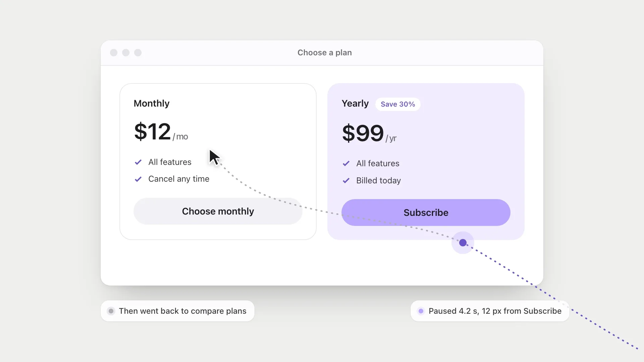Click the 'Paused 4.2 s' caption pill

pyautogui.click(x=490, y=311)
